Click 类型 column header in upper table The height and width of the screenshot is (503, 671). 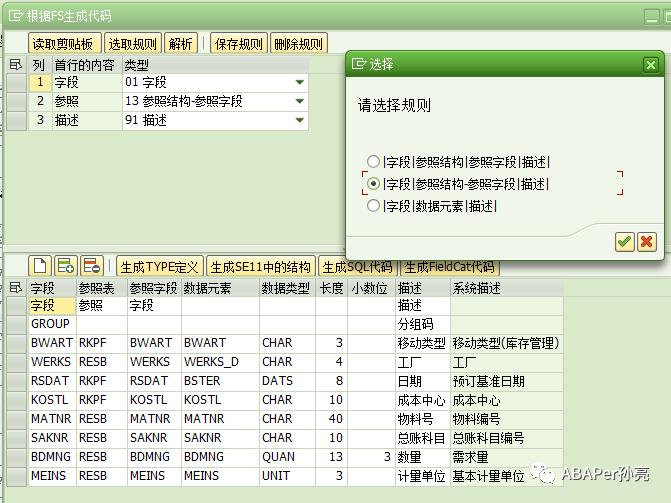[x=215, y=65]
